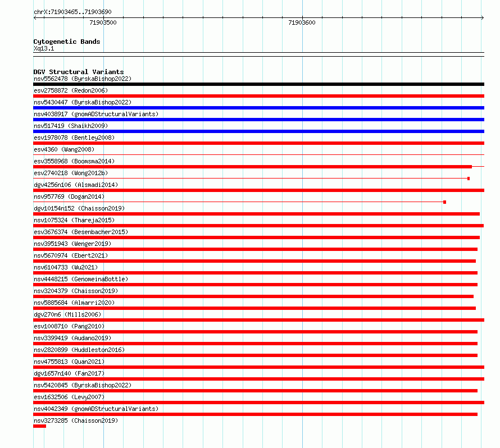The width and height of the screenshot is (500, 448).
Task: Open variant dgv4256n106 (Alsmadi2014)
Action: (76, 185)
